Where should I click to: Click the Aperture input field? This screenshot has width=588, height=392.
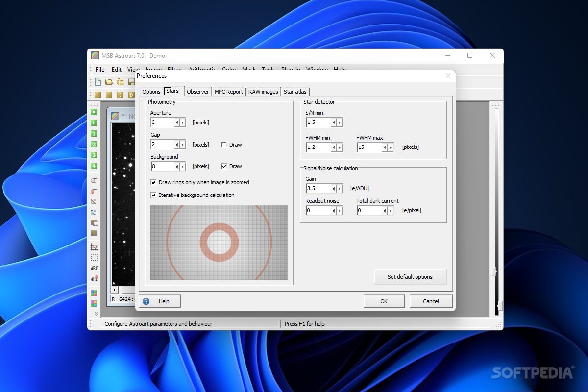click(163, 122)
